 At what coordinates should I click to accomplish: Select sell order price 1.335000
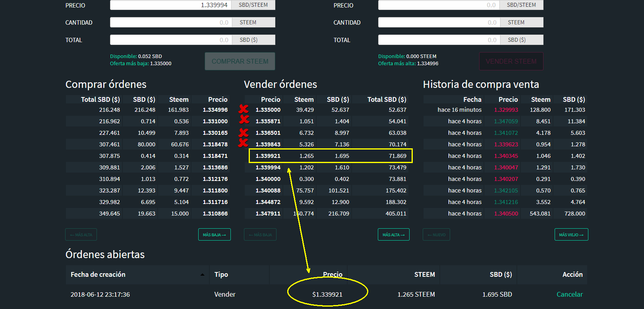268,110
